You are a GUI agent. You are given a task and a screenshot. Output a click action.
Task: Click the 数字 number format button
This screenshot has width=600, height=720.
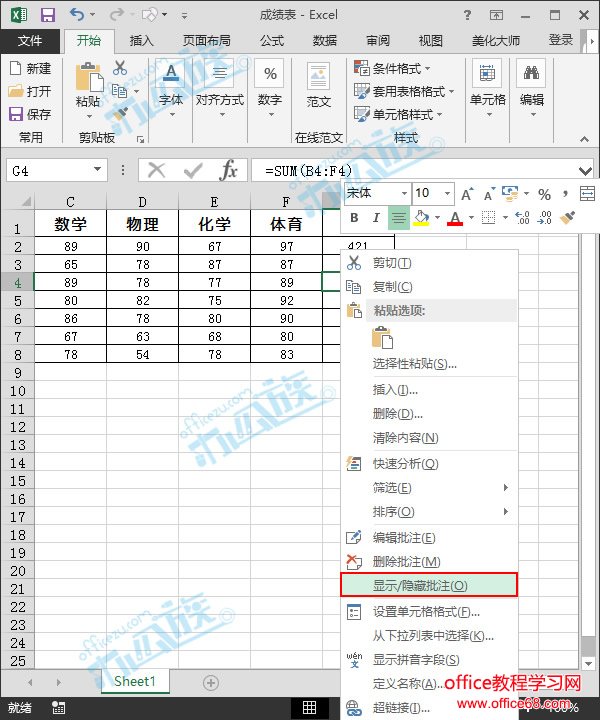point(270,90)
